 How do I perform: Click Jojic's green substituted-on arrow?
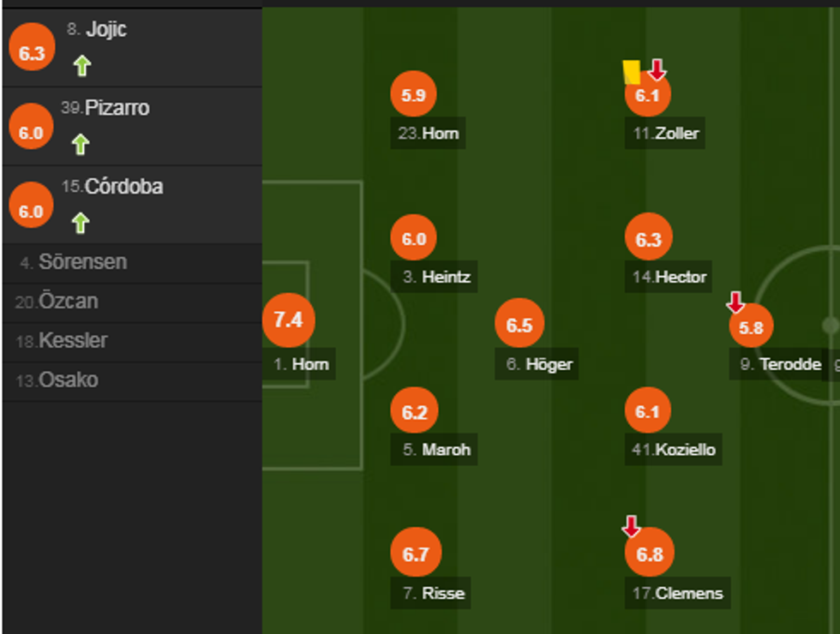(x=81, y=66)
